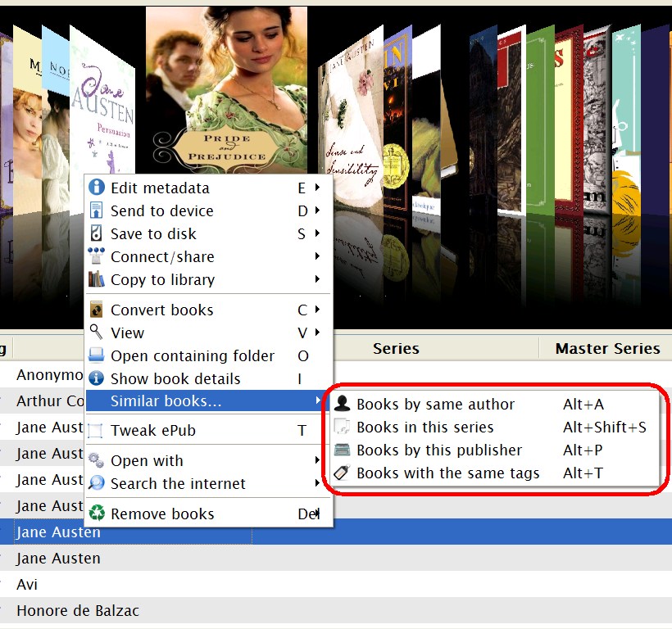Click the Convert books icon
Image resolution: width=672 pixels, height=629 pixels.
pyautogui.click(x=97, y=310)
